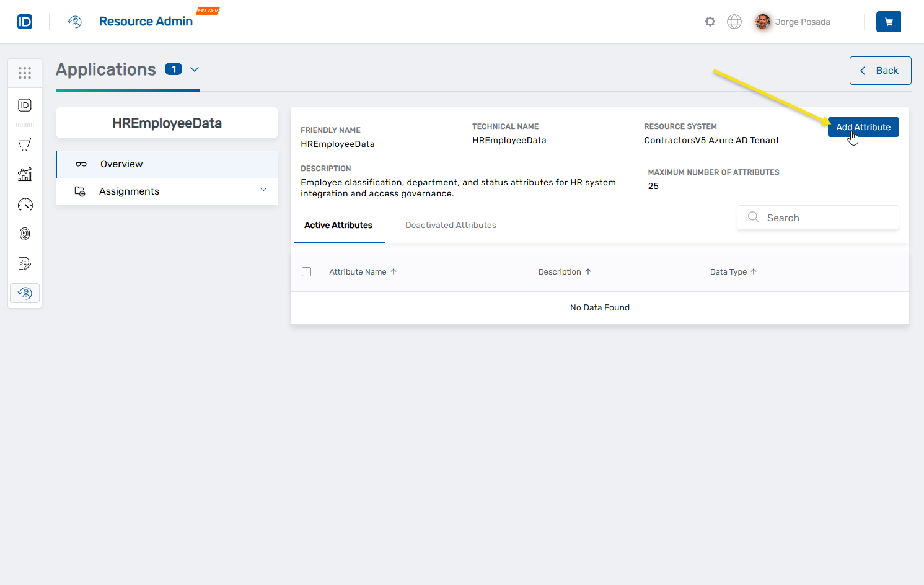This screenshot has height=585, width=924.
Task: Open the checklist with pencil sidebar icon
Action: point(25,263)
